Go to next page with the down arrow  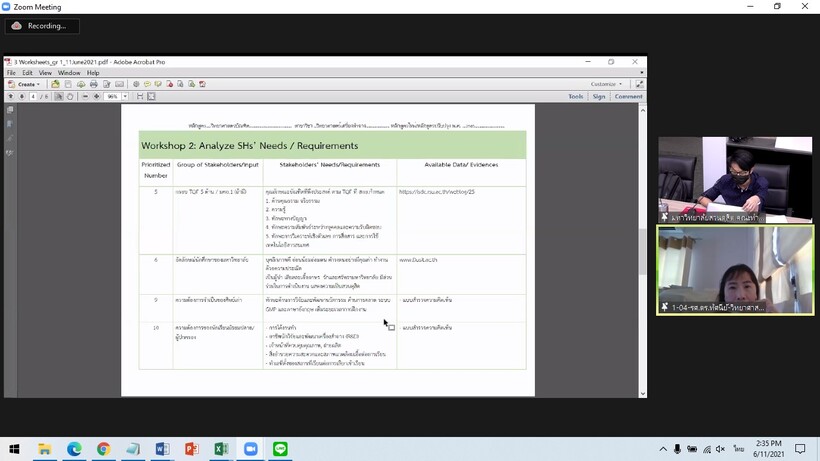tap(22, 97)
